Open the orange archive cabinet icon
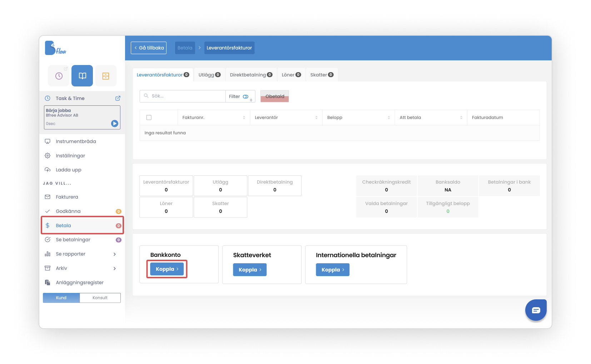 106,76
